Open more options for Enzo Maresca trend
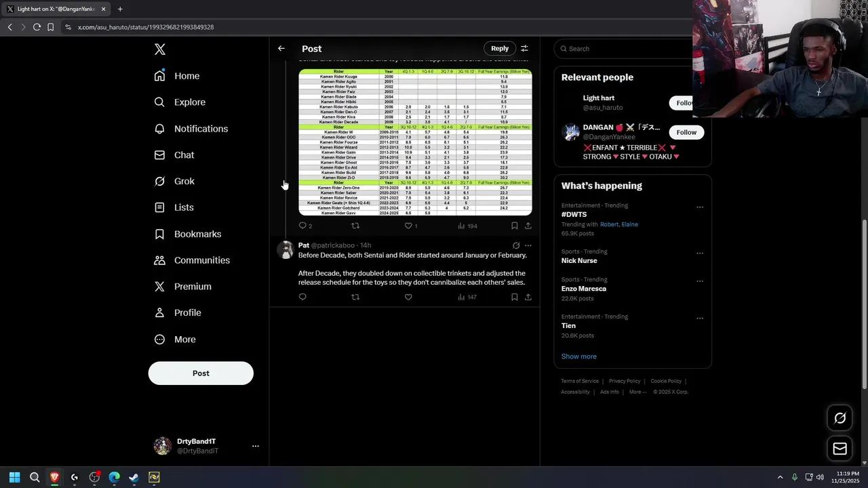Screen dimensions: 868x488 (700, 281)
